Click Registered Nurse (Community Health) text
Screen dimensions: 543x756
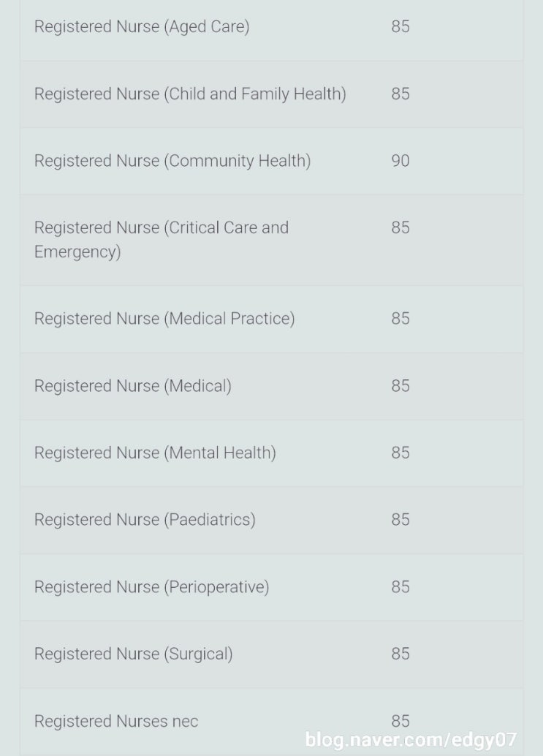click(172, 161)
